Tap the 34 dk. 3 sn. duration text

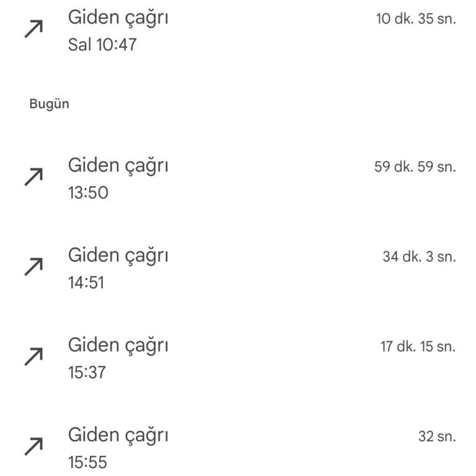point(419,257)
